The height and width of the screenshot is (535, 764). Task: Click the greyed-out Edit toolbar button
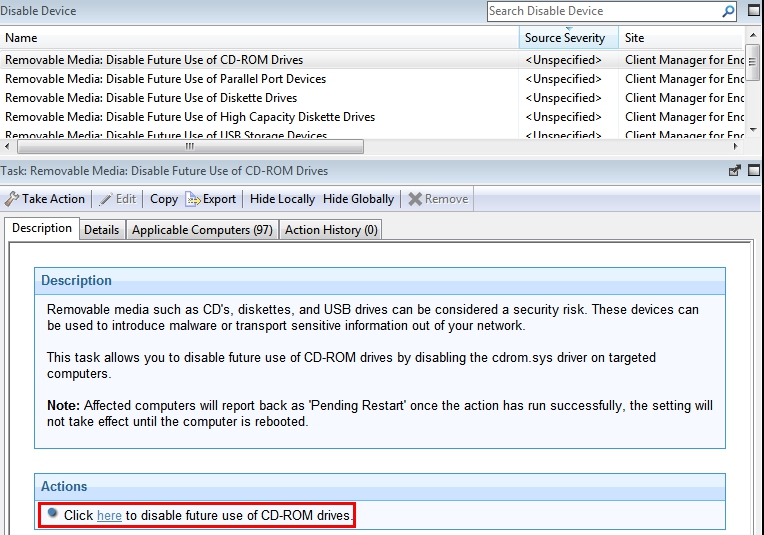coord(117,199)
